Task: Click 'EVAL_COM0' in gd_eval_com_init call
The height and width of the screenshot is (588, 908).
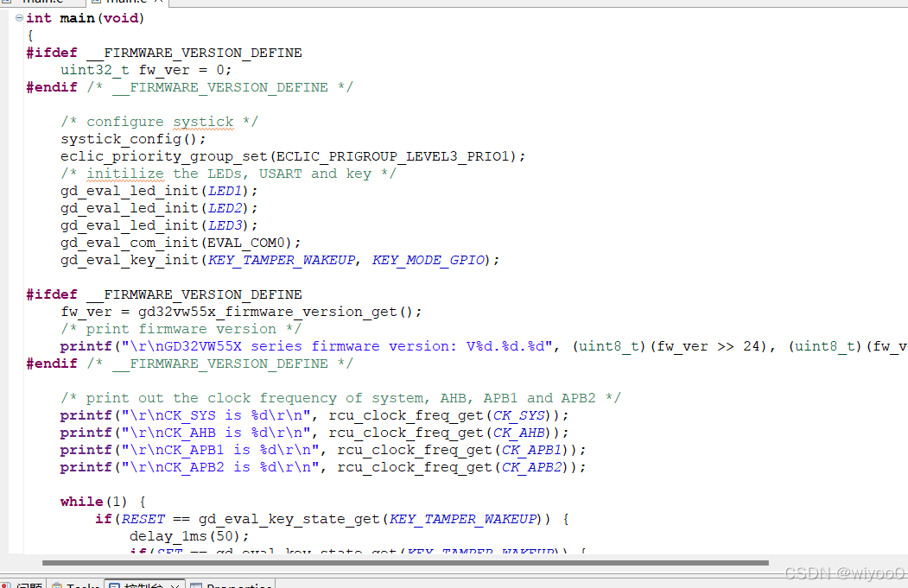Action: tap(245, 243)
